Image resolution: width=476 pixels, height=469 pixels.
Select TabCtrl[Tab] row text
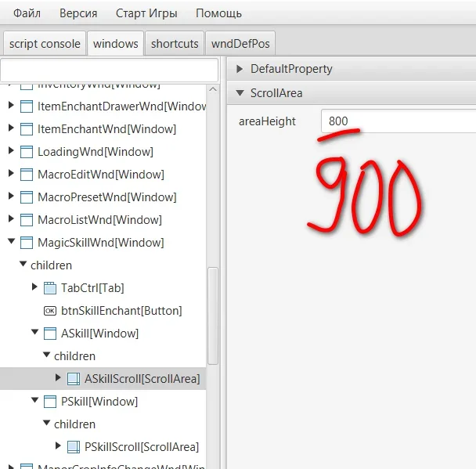(x=92, y=288)
